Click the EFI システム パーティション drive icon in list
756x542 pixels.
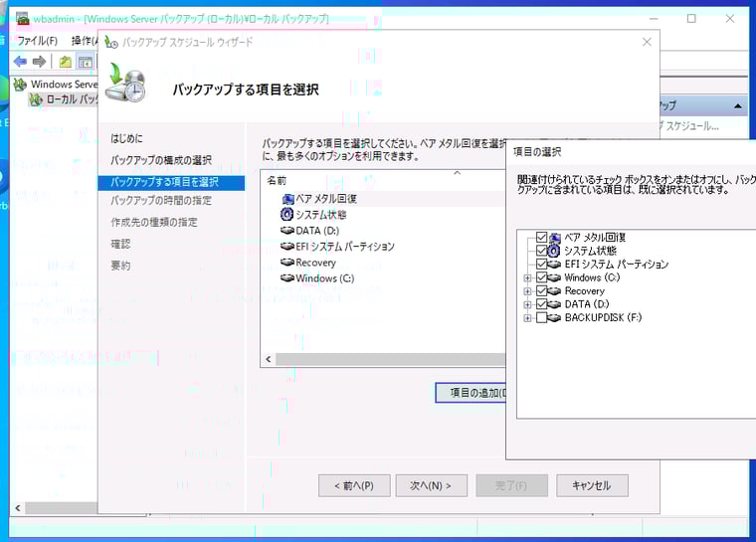287,247
